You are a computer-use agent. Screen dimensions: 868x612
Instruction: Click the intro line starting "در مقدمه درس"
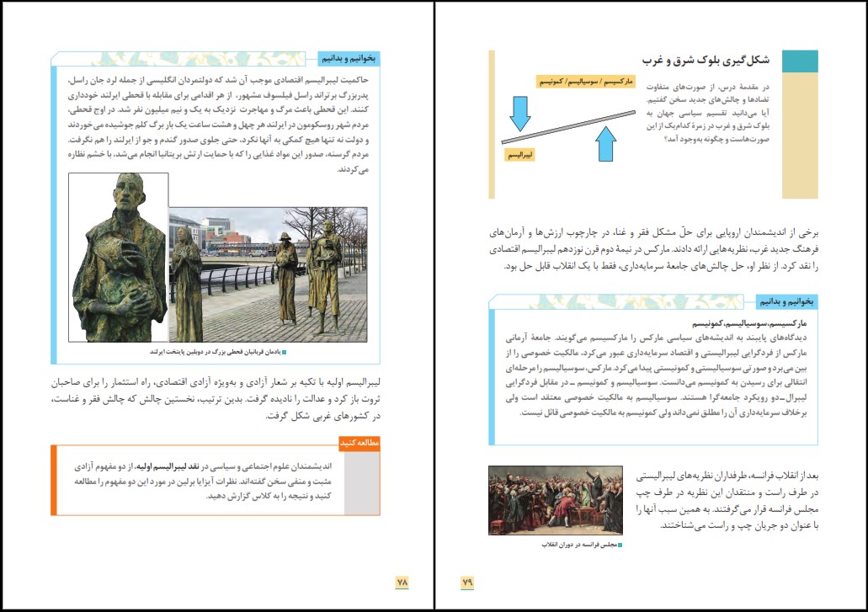(707, 87)
